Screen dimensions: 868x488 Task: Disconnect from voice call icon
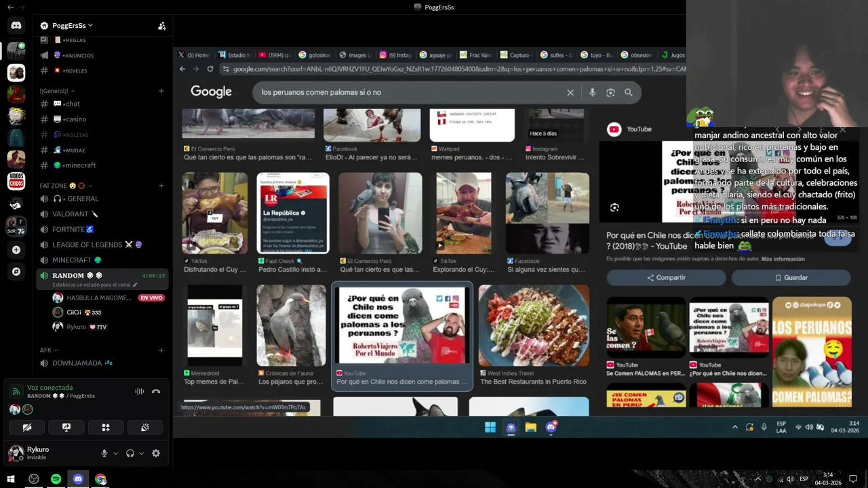156,391
